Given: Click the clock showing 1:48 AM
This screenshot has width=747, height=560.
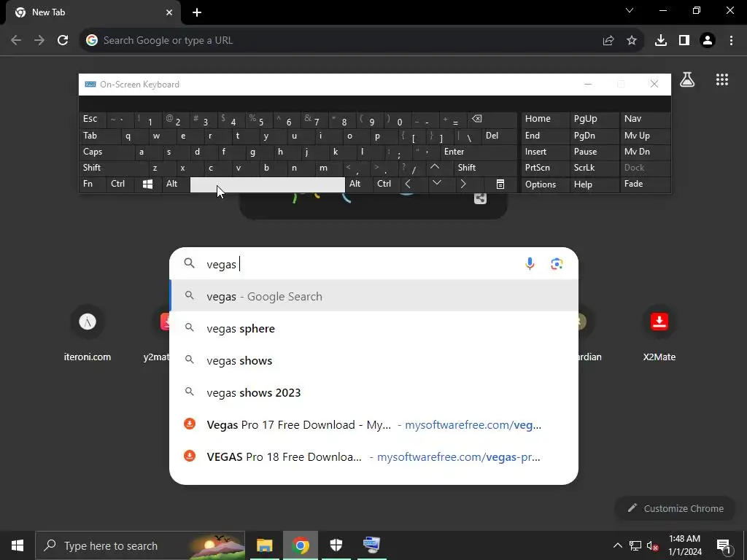Looking at the screenshot, I should [684, 545].
